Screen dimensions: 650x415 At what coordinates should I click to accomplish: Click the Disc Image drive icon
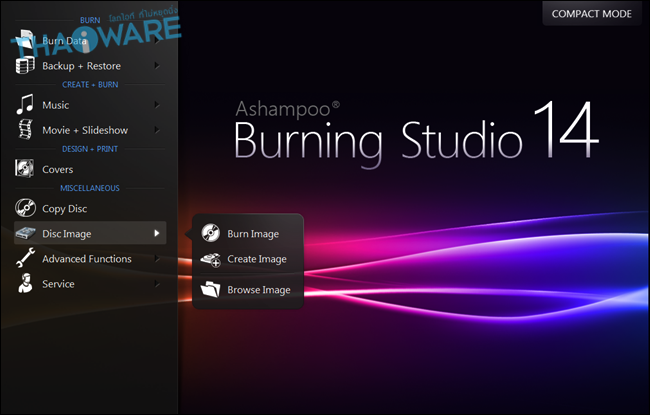click(x=25, y=233)
